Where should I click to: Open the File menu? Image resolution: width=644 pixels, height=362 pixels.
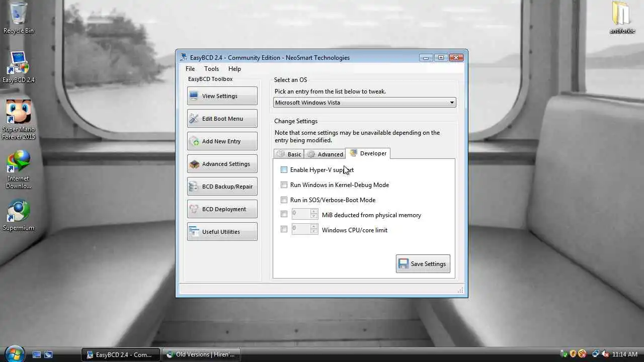click(190, 69)
